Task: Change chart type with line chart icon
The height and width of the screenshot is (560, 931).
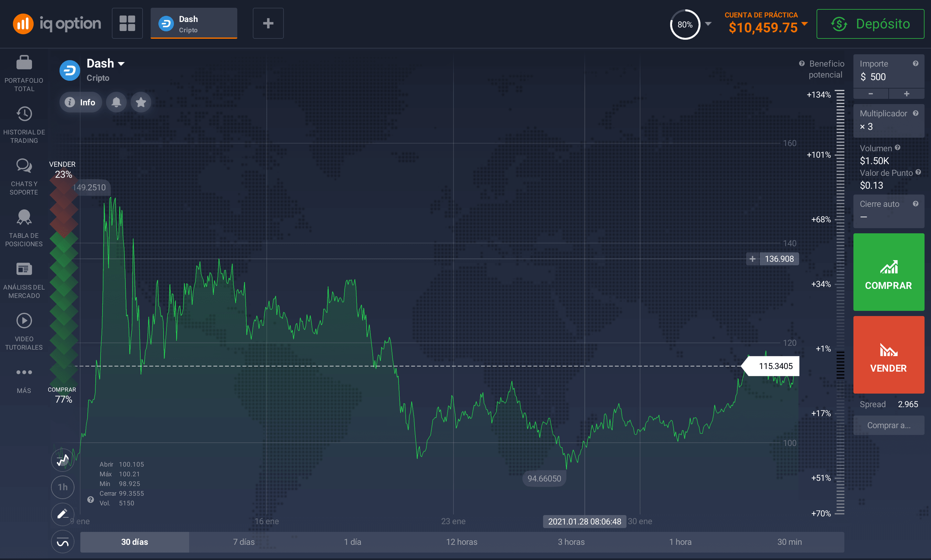Action: 63,460
